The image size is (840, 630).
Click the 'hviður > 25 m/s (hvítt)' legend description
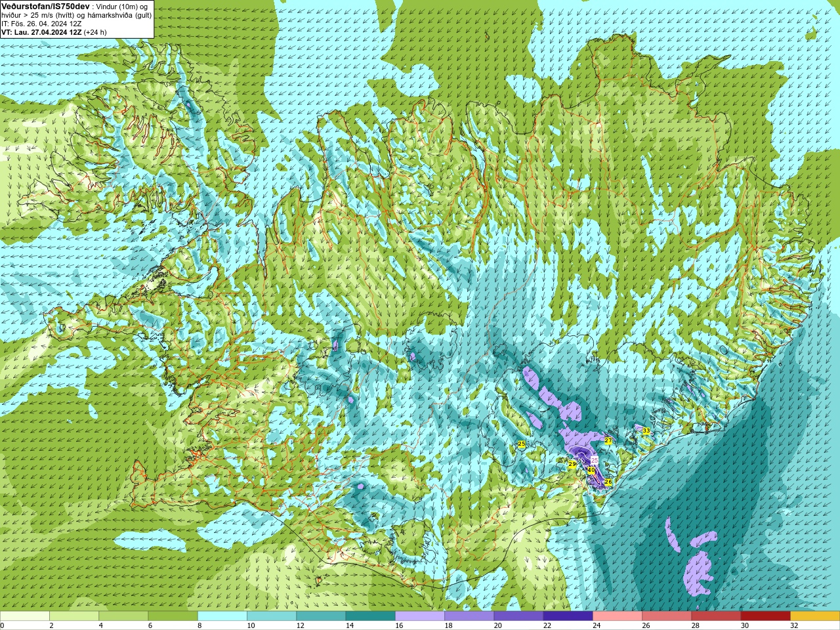click(x=39, y=14)
